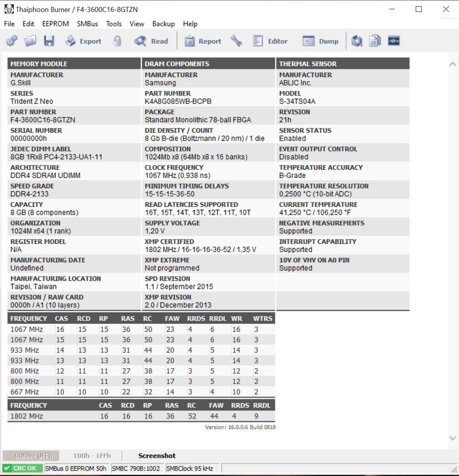Viewport: 459px width, 476px height.
Task: Click XMP certified 1802 MHz profile value
Action: (x=200, y=250)
